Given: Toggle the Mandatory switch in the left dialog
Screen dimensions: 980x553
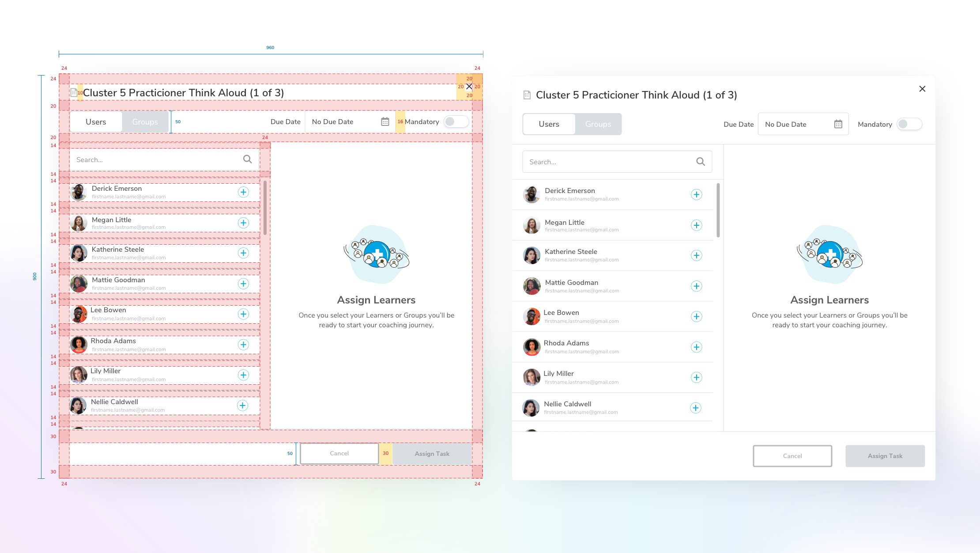Looking at the screenshot, I should (456, 121).
